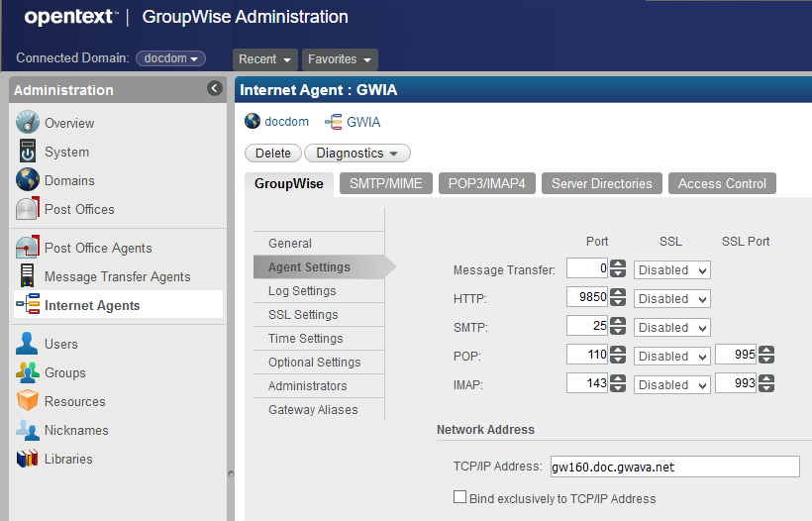Click the Resources box icon
The image size is (812, 521).
tap(28, 401)
